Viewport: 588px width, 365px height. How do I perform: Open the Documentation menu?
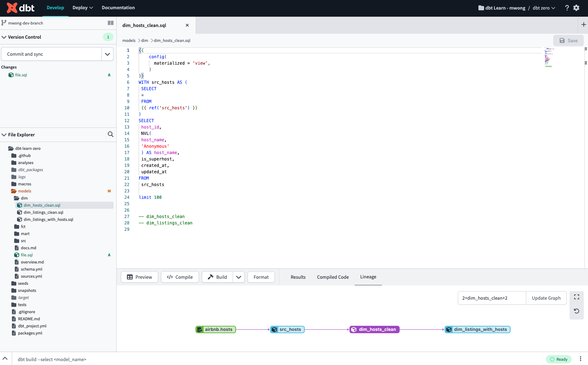point(118,7)
